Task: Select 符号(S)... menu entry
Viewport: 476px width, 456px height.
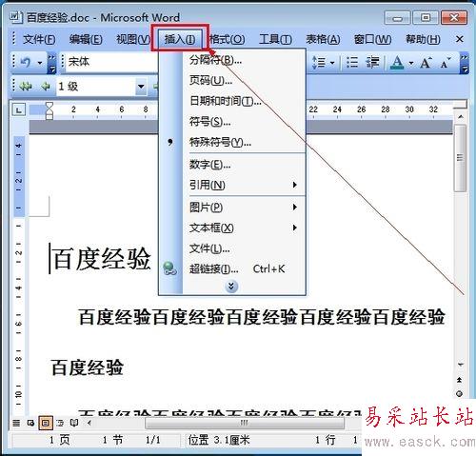Action: click(x=232, y=122)
